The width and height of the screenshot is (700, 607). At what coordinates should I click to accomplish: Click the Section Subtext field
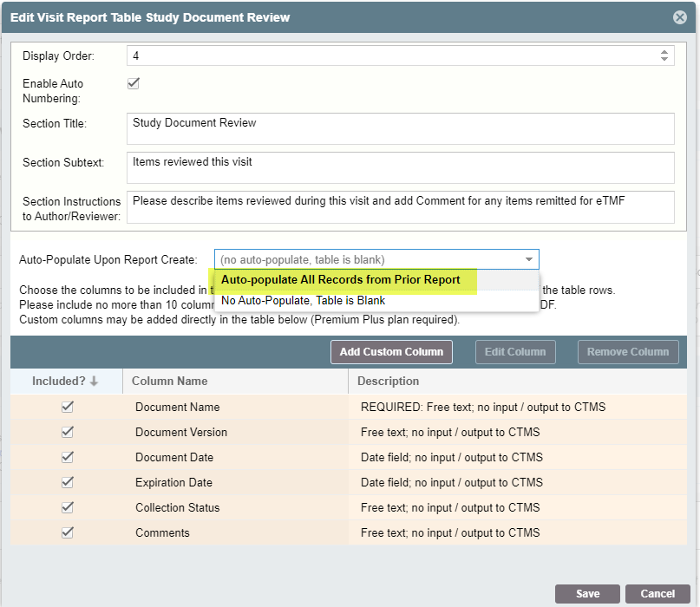click(x=400, y=167)
